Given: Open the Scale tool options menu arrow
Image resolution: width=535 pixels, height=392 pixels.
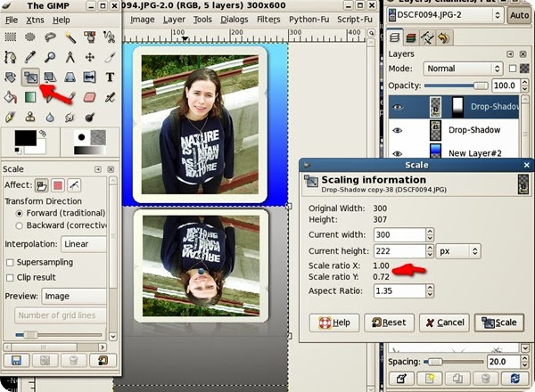Looking at the screenshot, I should [x=98, y=169].
